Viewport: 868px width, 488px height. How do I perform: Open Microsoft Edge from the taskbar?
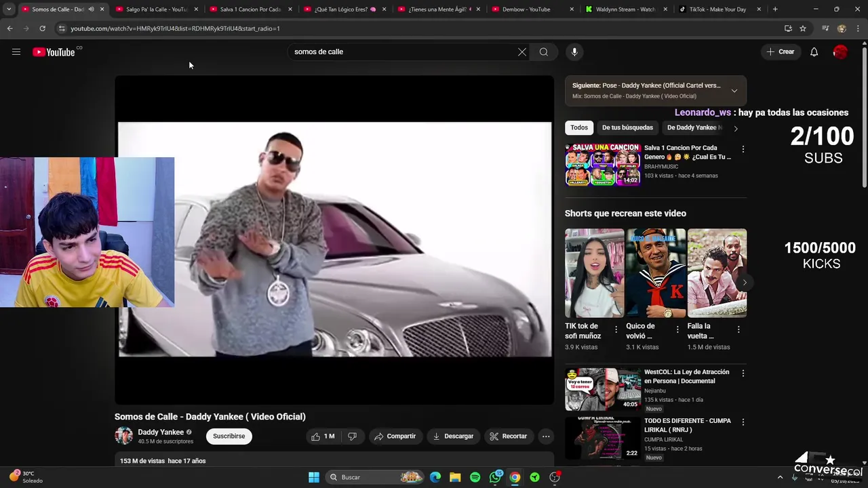435,477
